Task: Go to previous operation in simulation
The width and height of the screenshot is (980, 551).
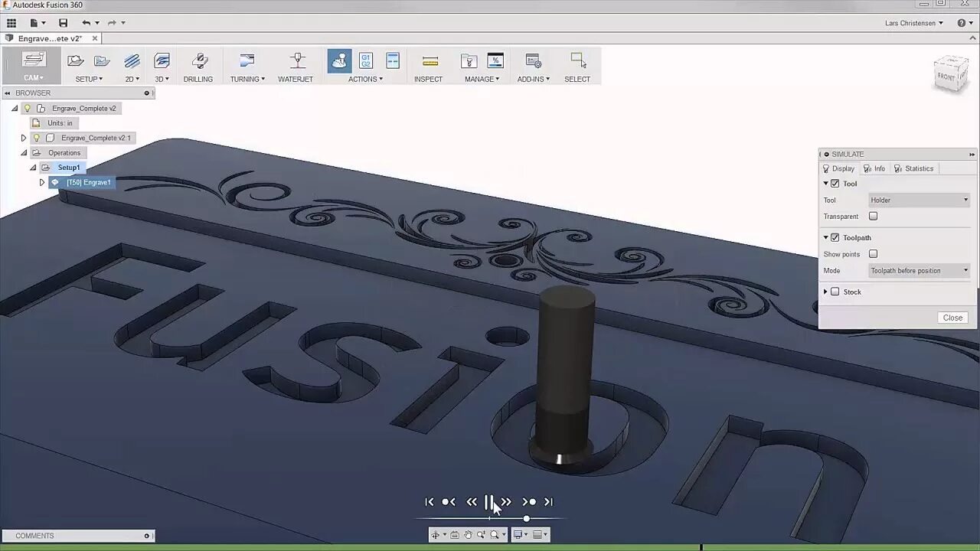Action: click(449, 502)
